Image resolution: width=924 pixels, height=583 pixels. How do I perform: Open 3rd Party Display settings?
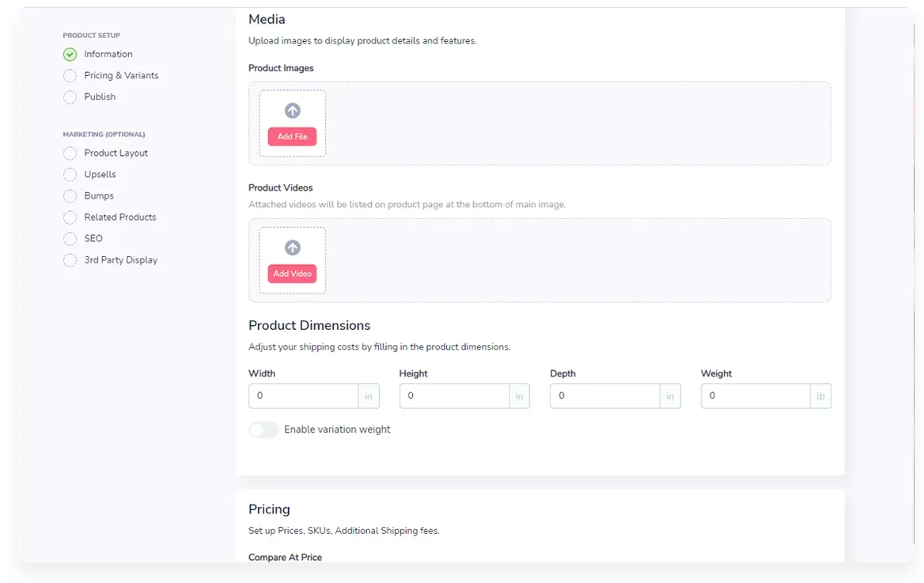(x=120, y=259)
